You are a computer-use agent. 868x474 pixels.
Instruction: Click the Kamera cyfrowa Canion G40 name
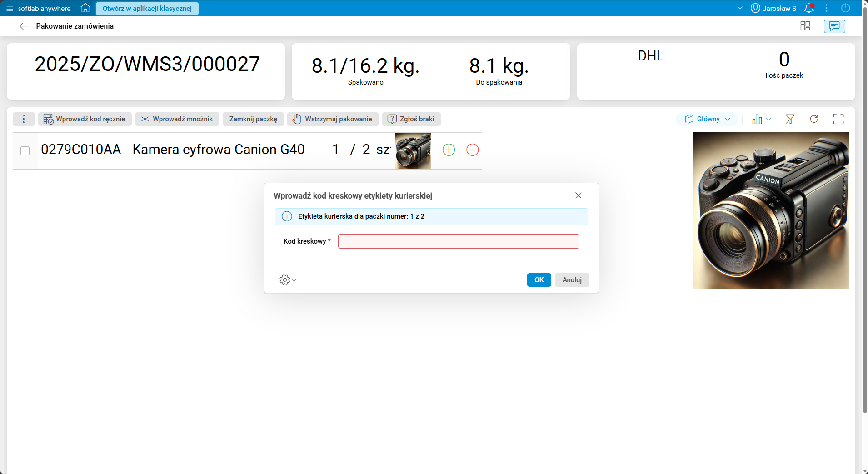point(219,150)
